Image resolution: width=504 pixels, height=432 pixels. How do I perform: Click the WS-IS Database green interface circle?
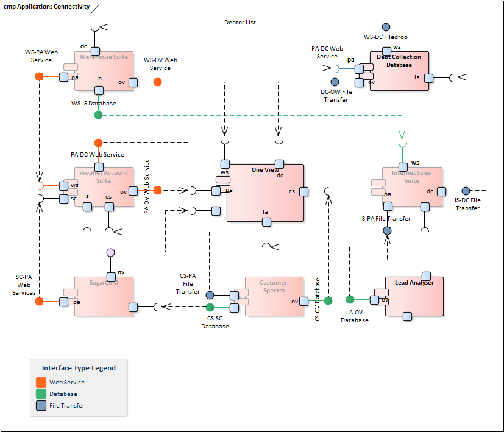pyautogui.click(x=98, y=115)
